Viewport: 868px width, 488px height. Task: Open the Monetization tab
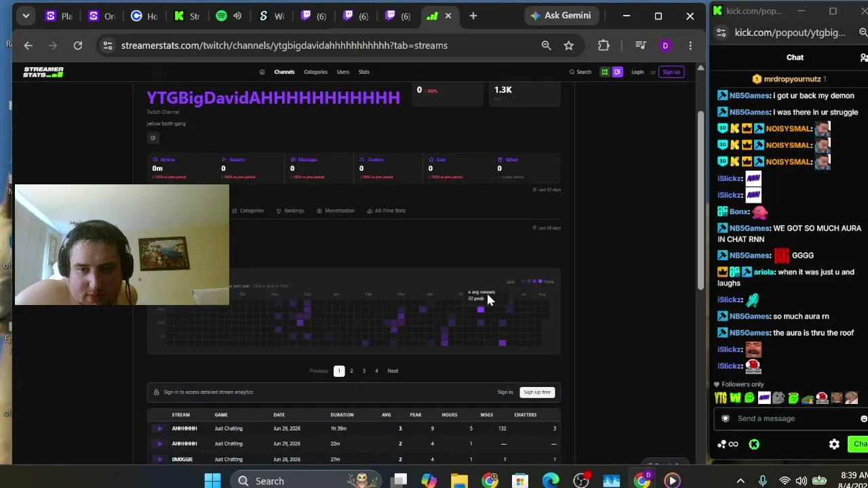pyautogui.click(x=336, y=211)
